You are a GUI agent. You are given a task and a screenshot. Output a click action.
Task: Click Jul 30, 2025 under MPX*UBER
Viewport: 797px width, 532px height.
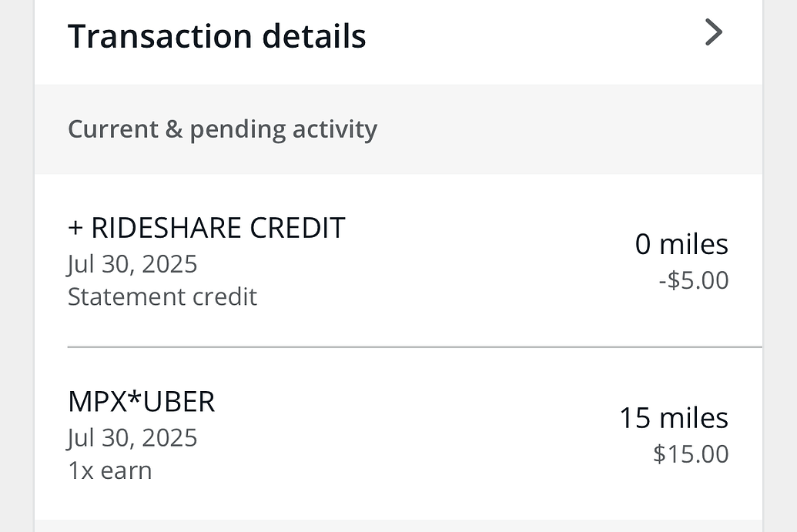pos(132,438)
